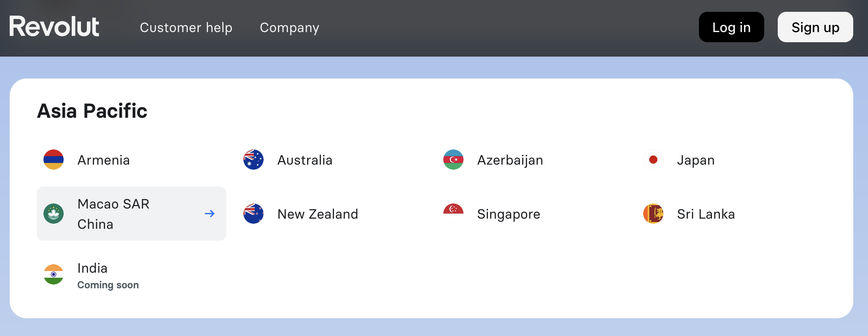
Task: Select the Singapore country name
Action: [x=508, y=214]
